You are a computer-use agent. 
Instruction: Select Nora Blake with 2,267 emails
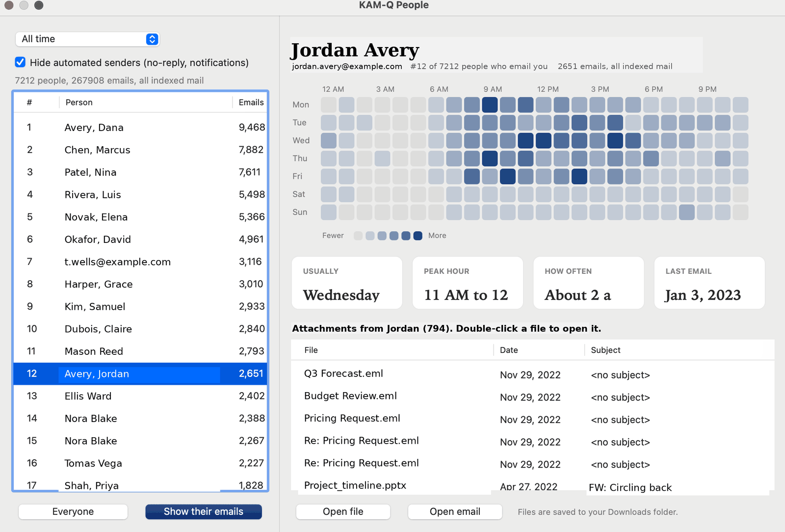pos(140,441)
